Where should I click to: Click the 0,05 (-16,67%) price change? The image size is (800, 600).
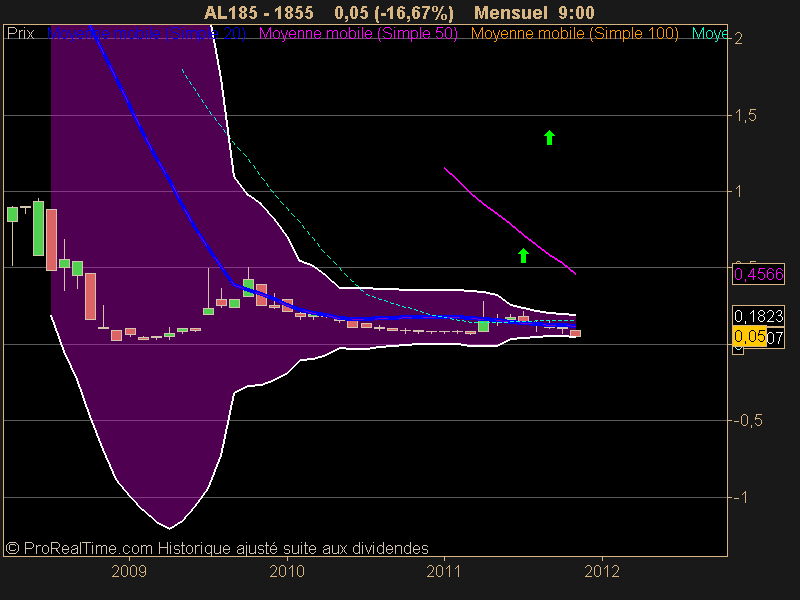point(394,13)
